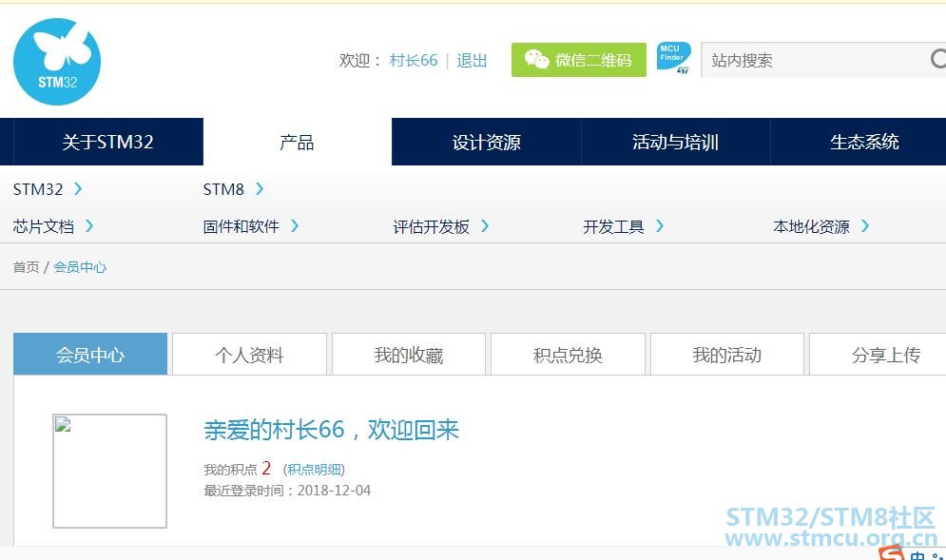
Task: Click the STM32 butterfly logo
Action: (57, 62)
